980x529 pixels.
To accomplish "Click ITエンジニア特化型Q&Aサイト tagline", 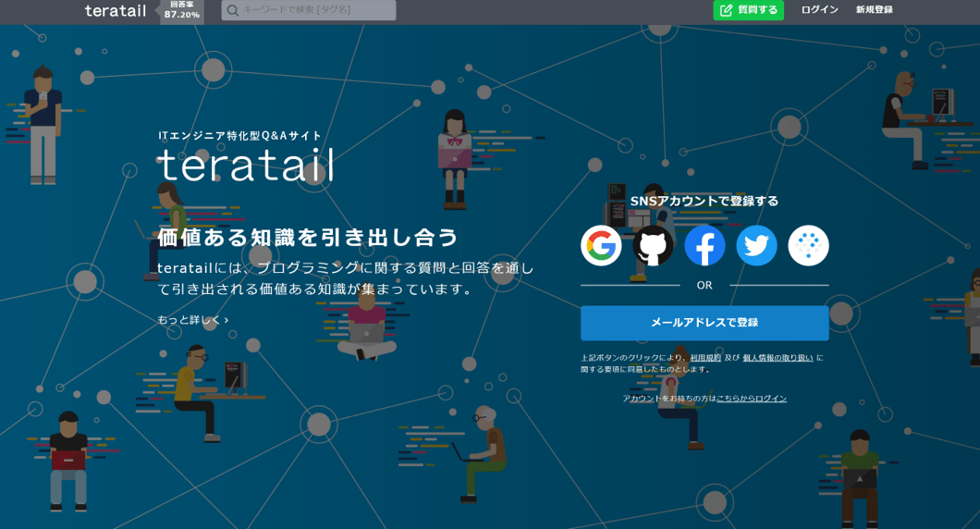I will click(239, 135).
